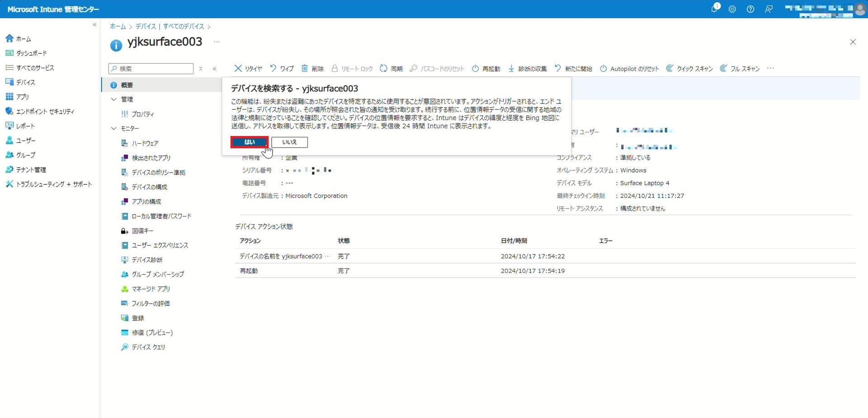This screenshot has height=418, width=868.
Task: Click 診断の収集 toolbar action
Action: point(527,69)
